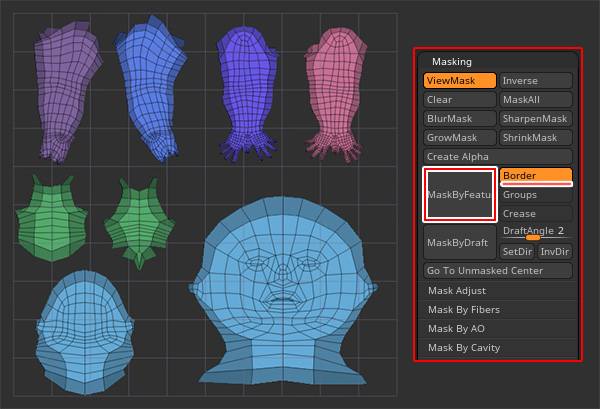The width and height of the screenshot is (600, 409).
Task: Click MaskAll to mask everything
Action: 535,100
